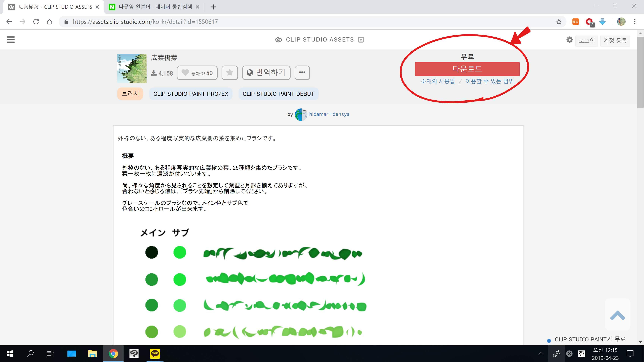Click the scroll-to-top arrow button
Screen dimensions: 644x362
point(618,315)
